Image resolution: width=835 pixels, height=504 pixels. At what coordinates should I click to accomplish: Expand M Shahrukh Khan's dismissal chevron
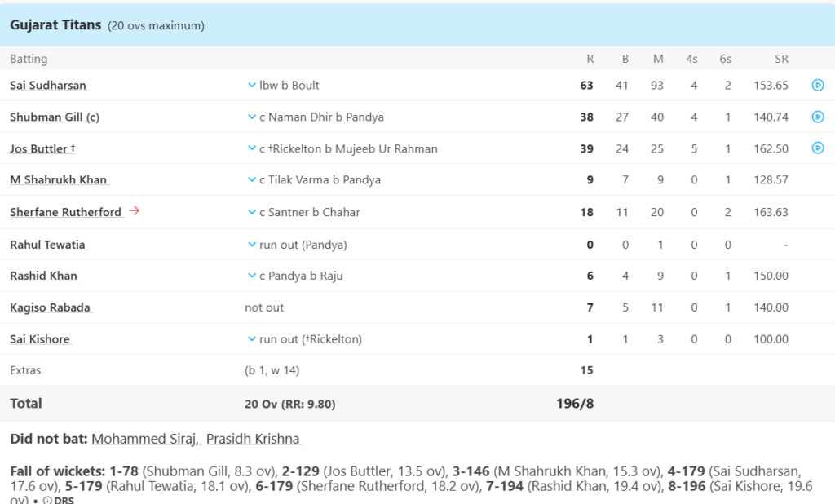[254, 180]
